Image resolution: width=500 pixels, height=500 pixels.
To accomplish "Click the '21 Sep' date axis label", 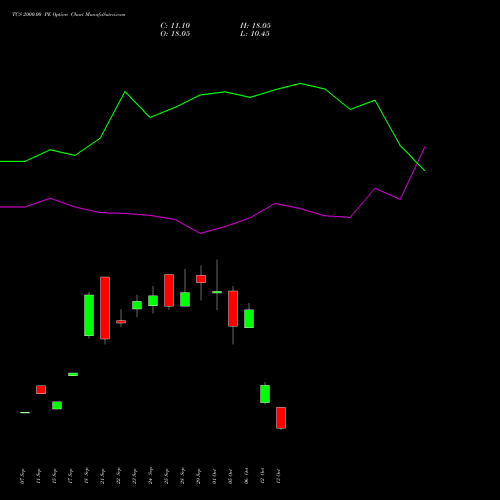I will pos(103,476).
